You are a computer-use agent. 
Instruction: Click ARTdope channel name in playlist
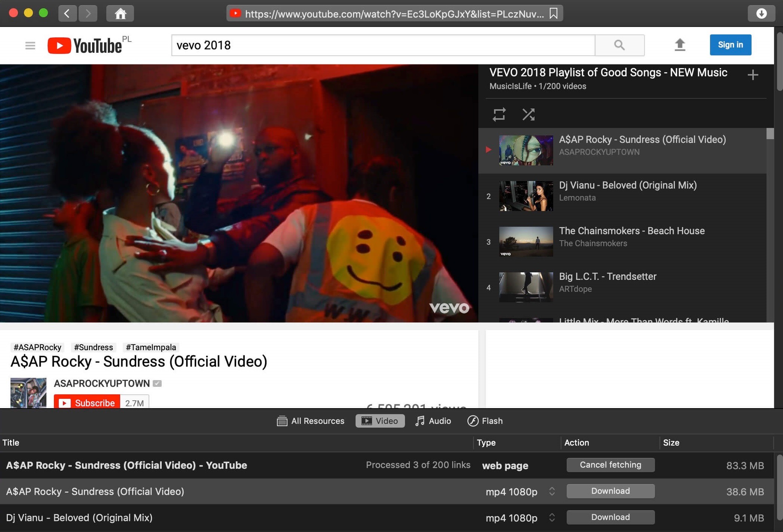click(x=575, y=289)
